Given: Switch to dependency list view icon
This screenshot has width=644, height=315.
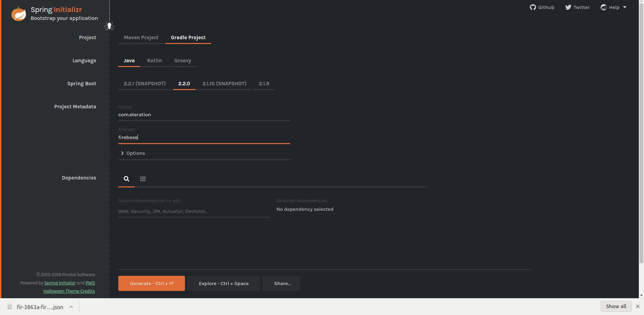Looking at the screenshot, I should pyautogui.click(x=143, y=179).
